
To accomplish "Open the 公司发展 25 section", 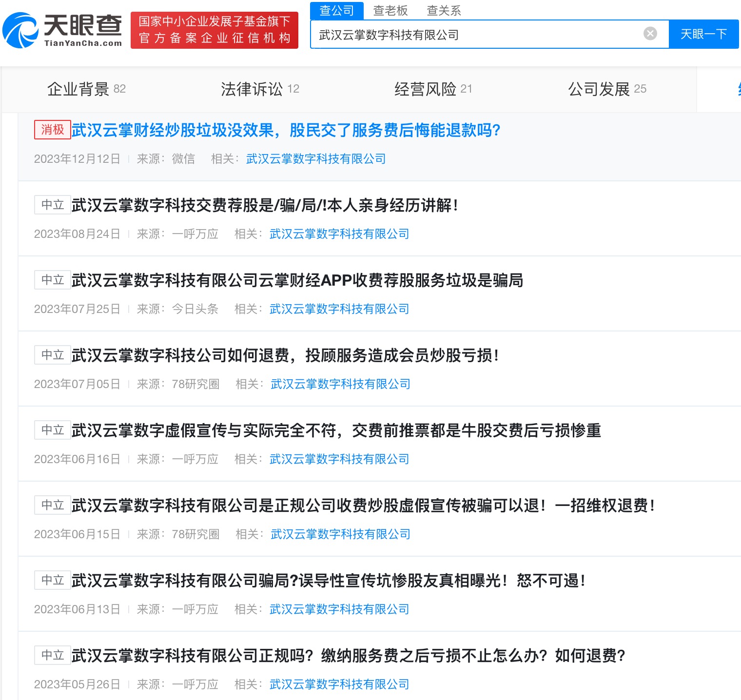I will pyautogui.click(x=607, y=89).
